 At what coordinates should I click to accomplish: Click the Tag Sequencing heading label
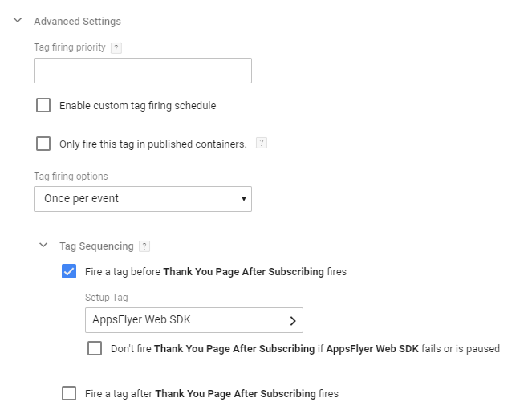click(96, 246)
